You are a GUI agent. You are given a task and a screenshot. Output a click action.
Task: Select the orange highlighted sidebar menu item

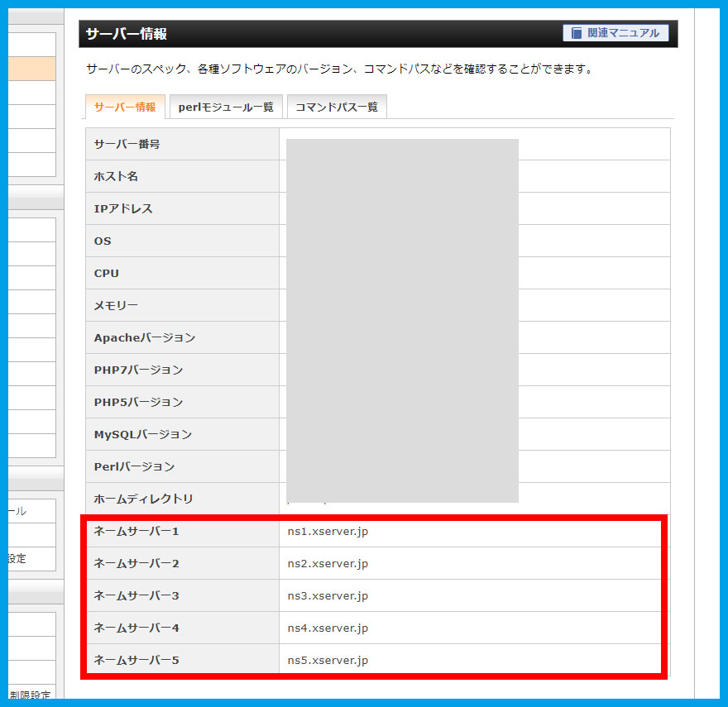coord(31,69)
